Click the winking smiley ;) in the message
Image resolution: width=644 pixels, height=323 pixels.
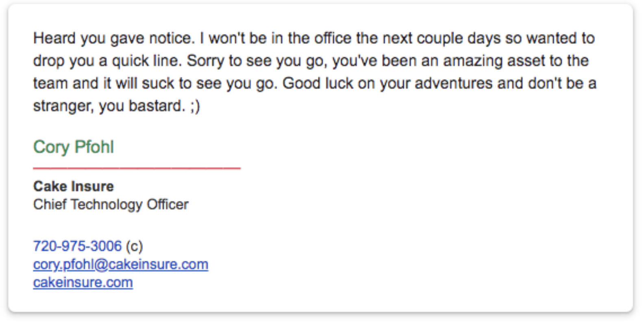tap(195, 106)
